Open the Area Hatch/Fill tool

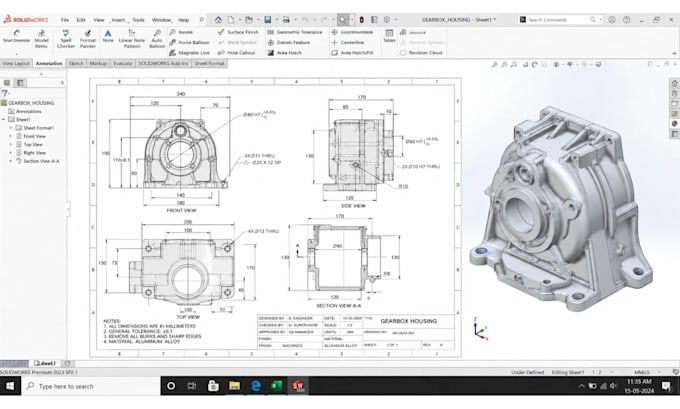(x=353, y=52)
